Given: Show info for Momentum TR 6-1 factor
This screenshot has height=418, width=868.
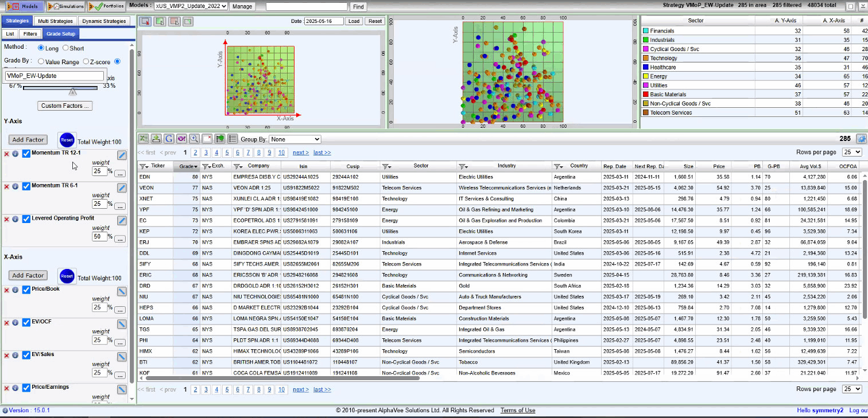Looking at the screenshot, I should (x=15, y=186).
